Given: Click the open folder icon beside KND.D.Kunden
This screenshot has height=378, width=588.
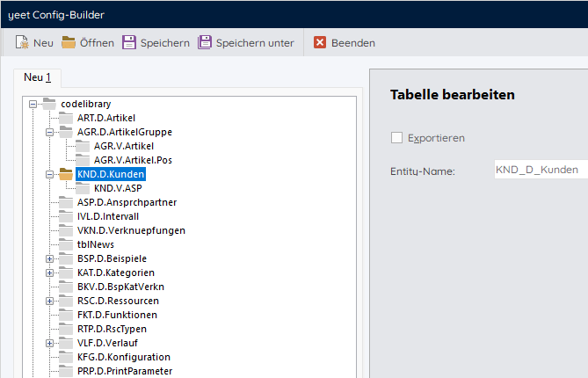Looking at the screenshot, I should (66, 174).
